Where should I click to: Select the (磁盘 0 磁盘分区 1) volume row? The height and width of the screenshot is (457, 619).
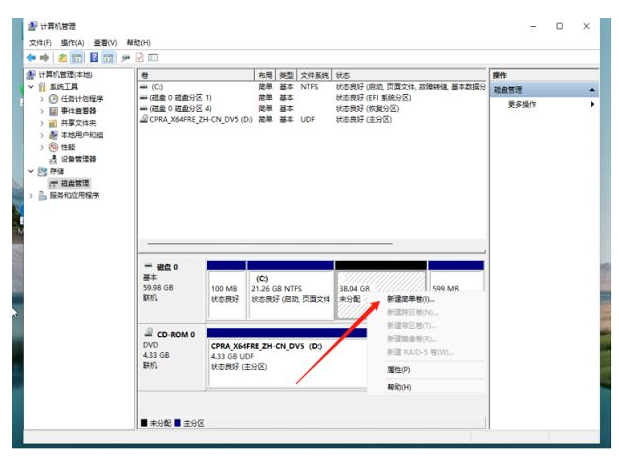click(x=312, y=97)
